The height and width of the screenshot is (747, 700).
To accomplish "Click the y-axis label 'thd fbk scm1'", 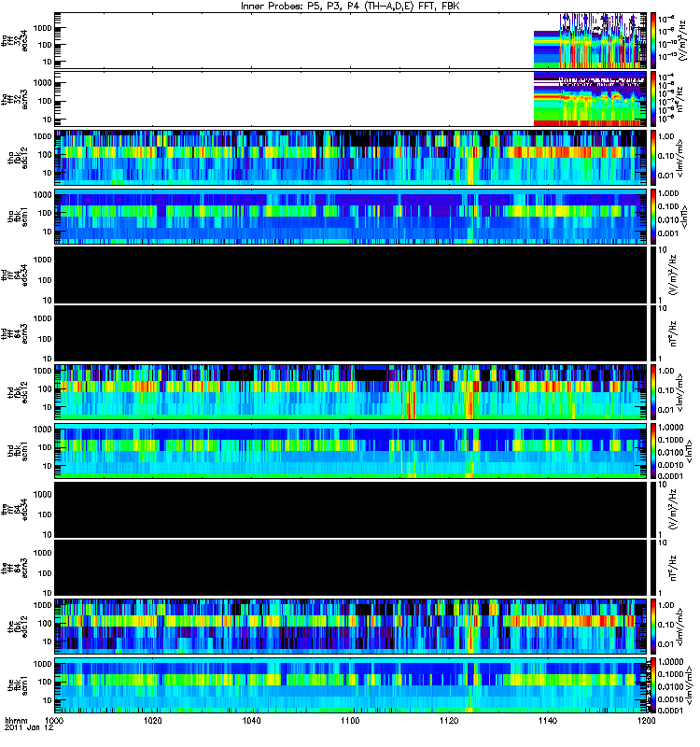I will coord(18,451).
